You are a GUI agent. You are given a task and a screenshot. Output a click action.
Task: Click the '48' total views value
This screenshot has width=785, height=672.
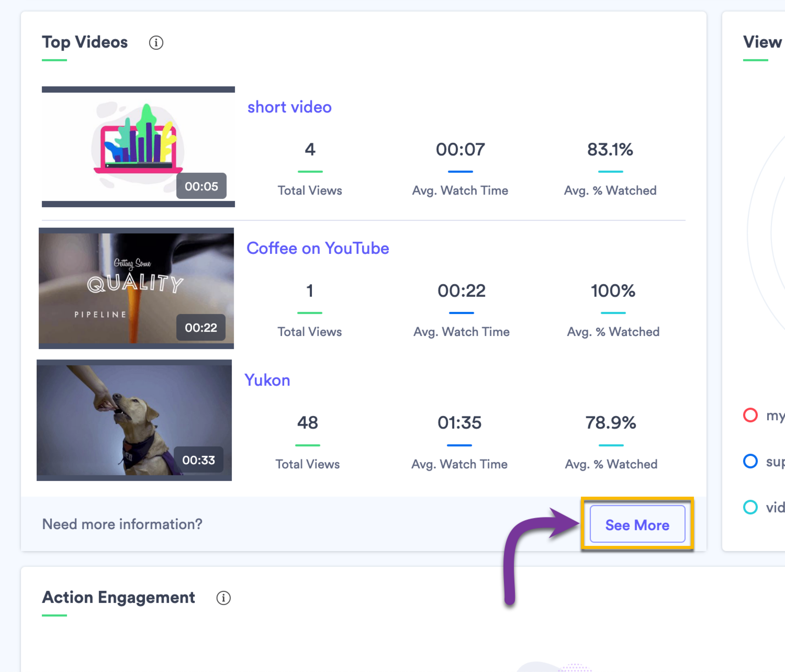coord(308,423)
